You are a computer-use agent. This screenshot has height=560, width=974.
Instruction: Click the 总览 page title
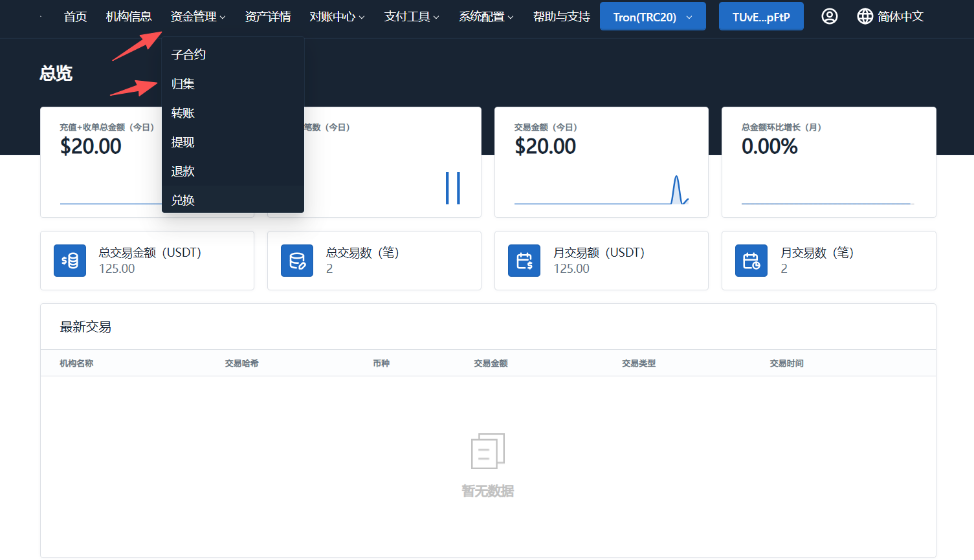pyautogui.click(x=56, y=73)
